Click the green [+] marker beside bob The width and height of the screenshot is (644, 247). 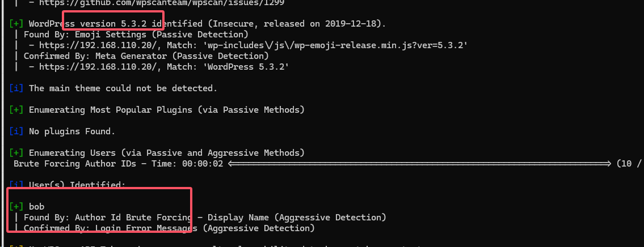[x=17, y=207]
